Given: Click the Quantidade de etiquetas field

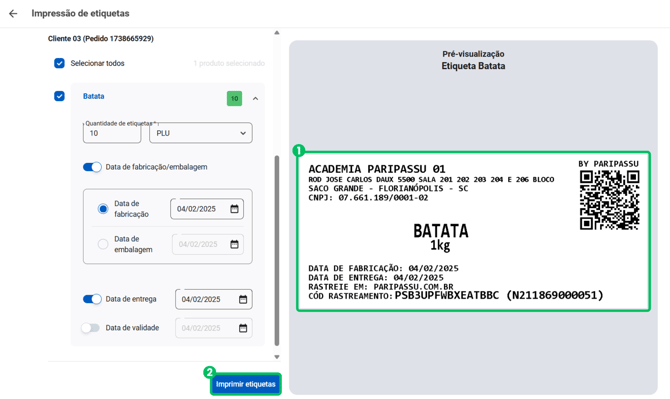Looking at the screenshot, I should tap(112, 133).
